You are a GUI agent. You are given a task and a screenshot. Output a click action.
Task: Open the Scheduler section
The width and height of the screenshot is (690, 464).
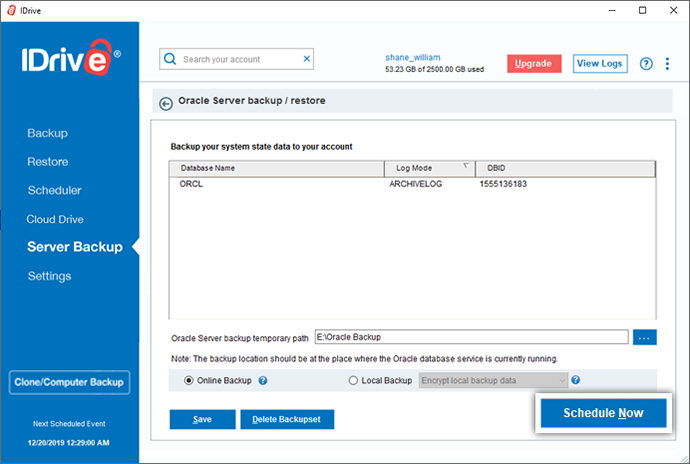click(55, 190)
